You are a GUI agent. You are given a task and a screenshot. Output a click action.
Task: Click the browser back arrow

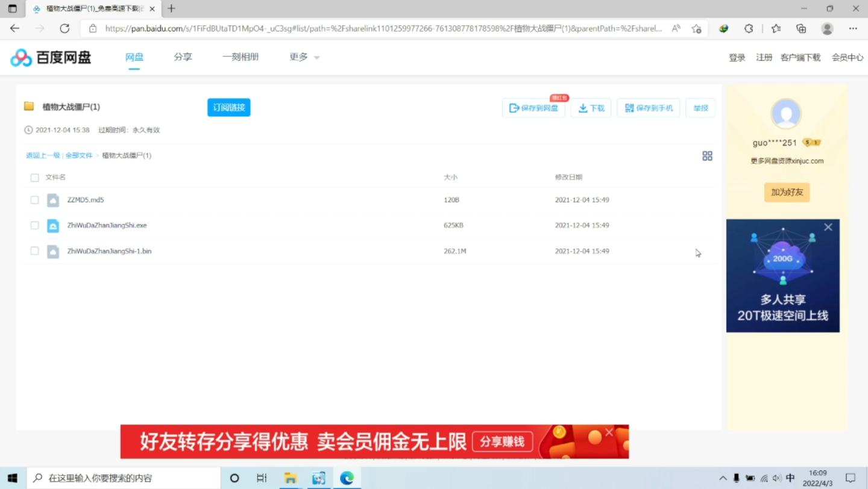pyautogui.click(x=14, y=28)
